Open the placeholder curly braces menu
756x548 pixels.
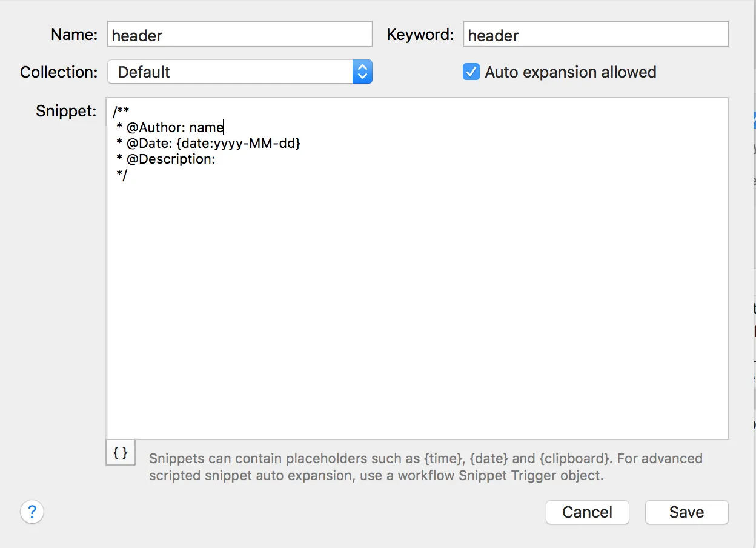[x=121, y=452]
